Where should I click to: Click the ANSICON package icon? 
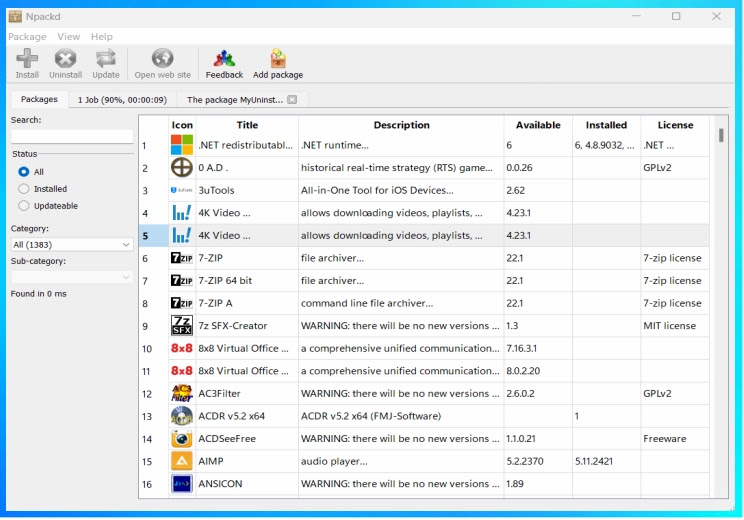click(x=182, y=483)
